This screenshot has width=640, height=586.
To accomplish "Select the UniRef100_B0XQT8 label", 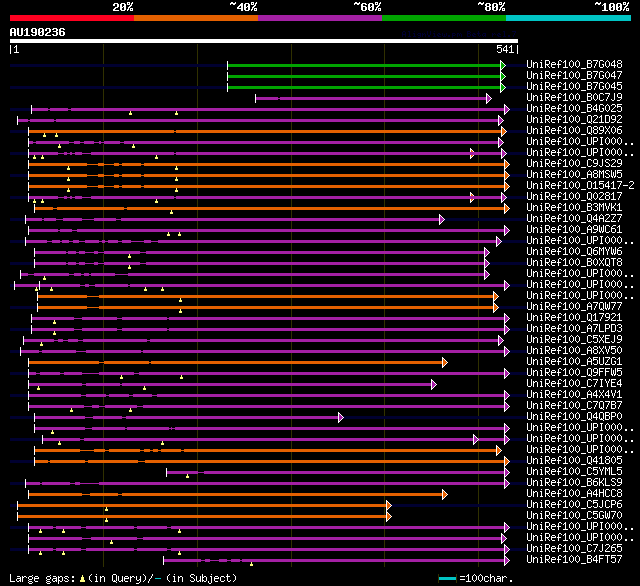I will point(574,262).
